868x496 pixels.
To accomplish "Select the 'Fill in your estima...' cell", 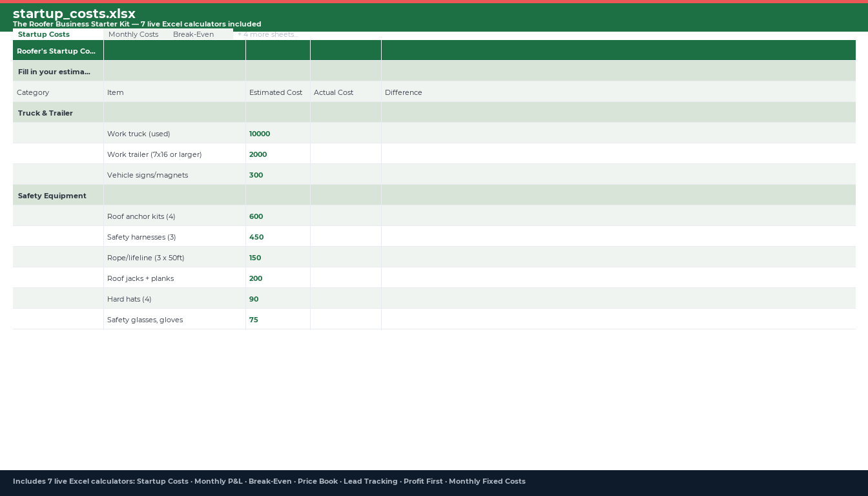I will 58,71.
